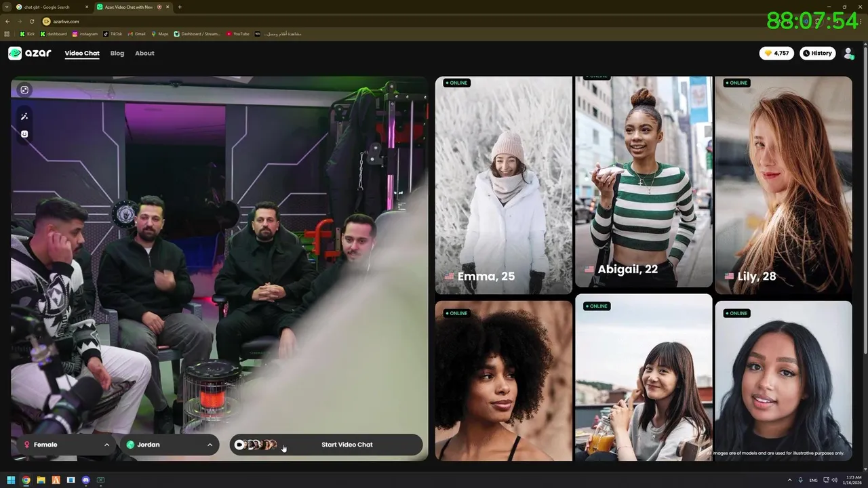Screen dimensions: 868x488
Task: Open the orange app icon on taskbar
Action: [56, 480]
